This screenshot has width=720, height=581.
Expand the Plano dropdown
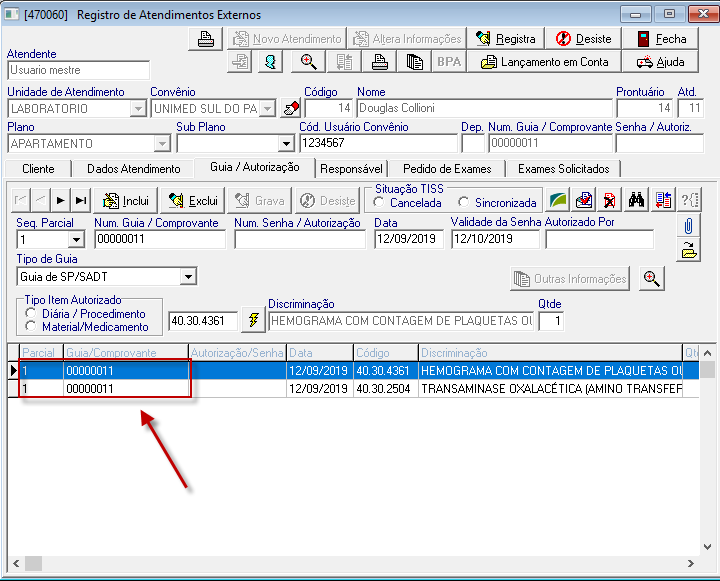pos(162,144)
